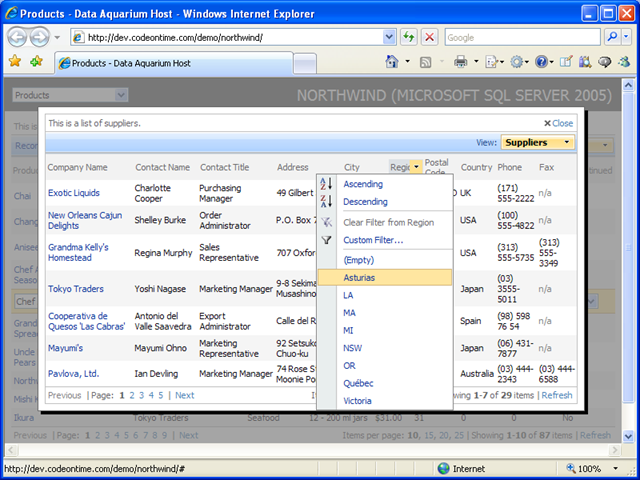This screenshot has width=640, height=480.
Task: Click the Print toolbar icon
Action: (x=460, y=62)
